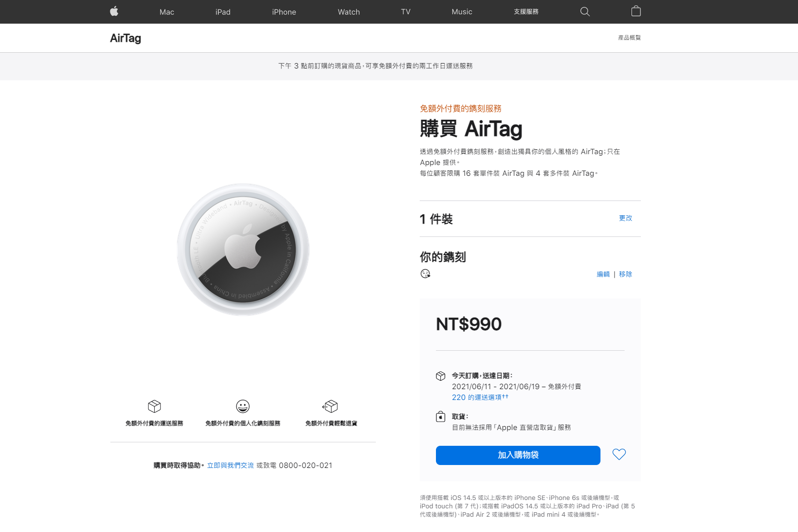Click the delivery date package icon
This screenshot has height=532, width=798.
(x=441, y=376)
